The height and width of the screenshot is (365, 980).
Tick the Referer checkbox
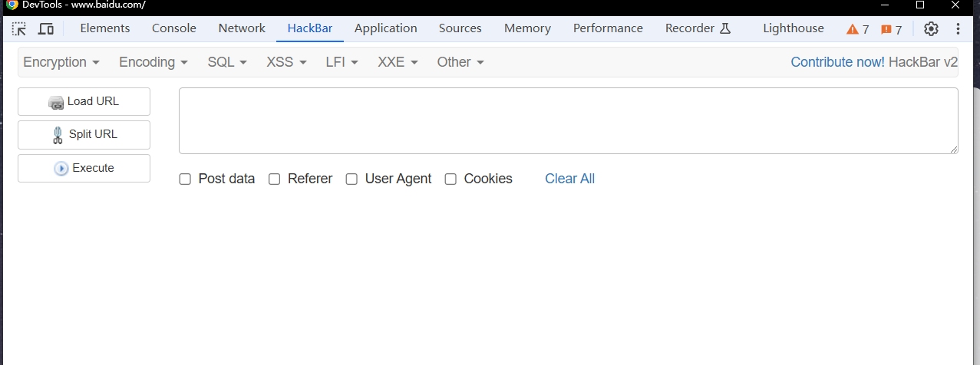click(x=274, y=179)
